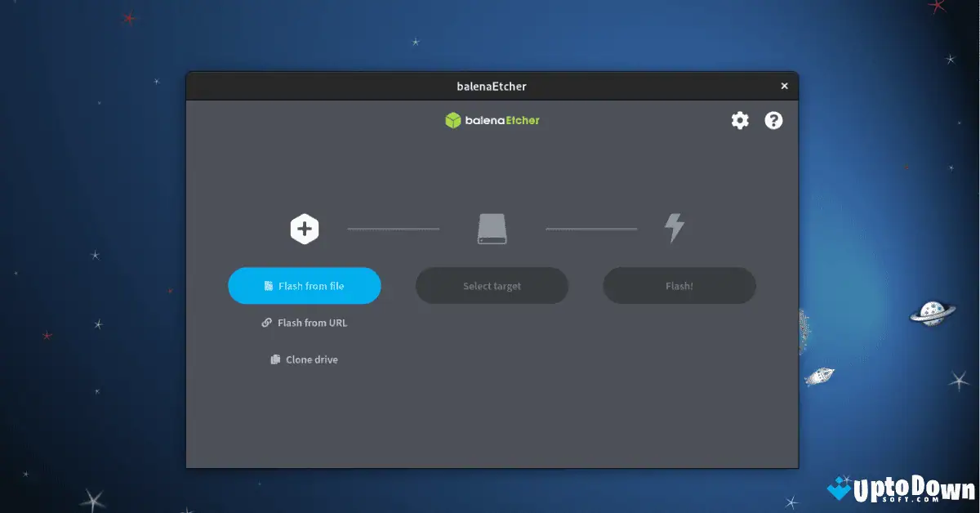Click the balenaEtcher cube logo

click(454, 119)
